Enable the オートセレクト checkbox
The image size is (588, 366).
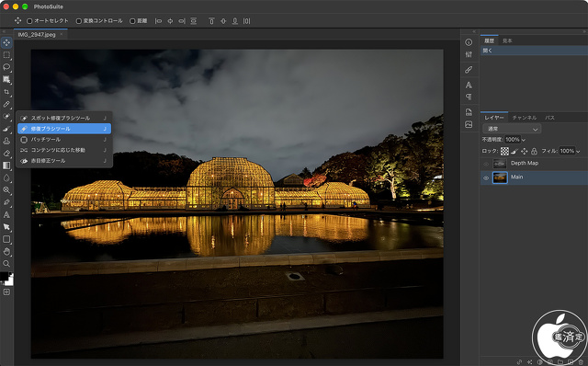point(29,21)
